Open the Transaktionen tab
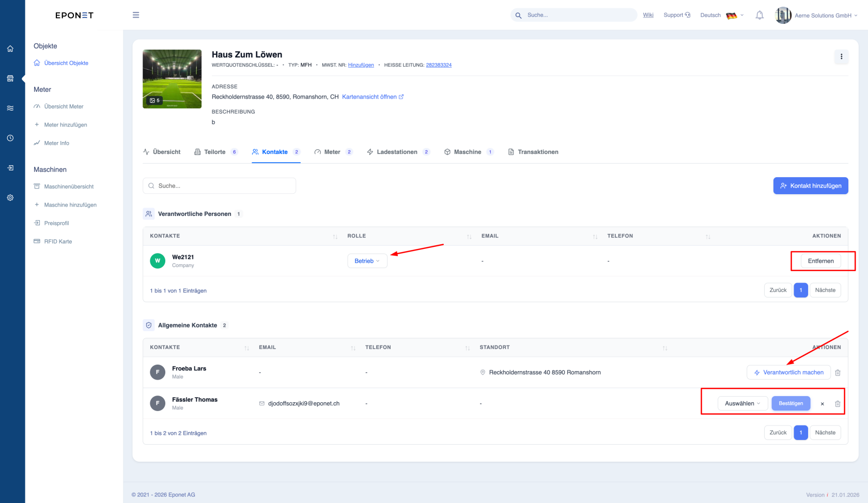This screenshot has width=868, height=503. [x=533, y=152]
